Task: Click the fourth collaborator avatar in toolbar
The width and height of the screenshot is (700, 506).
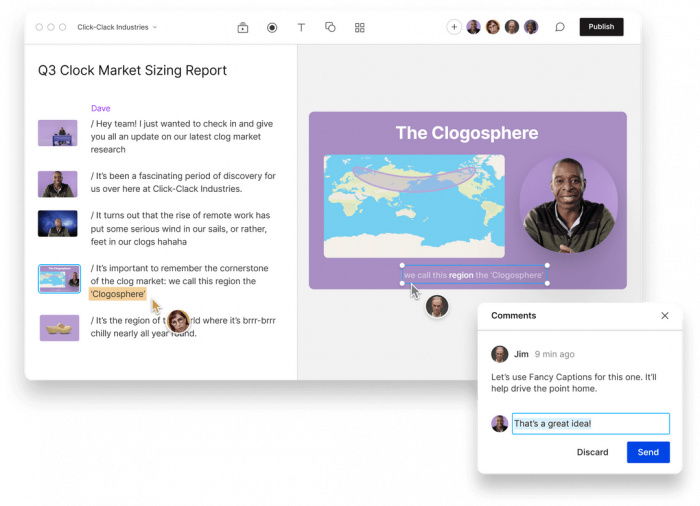Action: pyautogui.click(x=531, y=27)
